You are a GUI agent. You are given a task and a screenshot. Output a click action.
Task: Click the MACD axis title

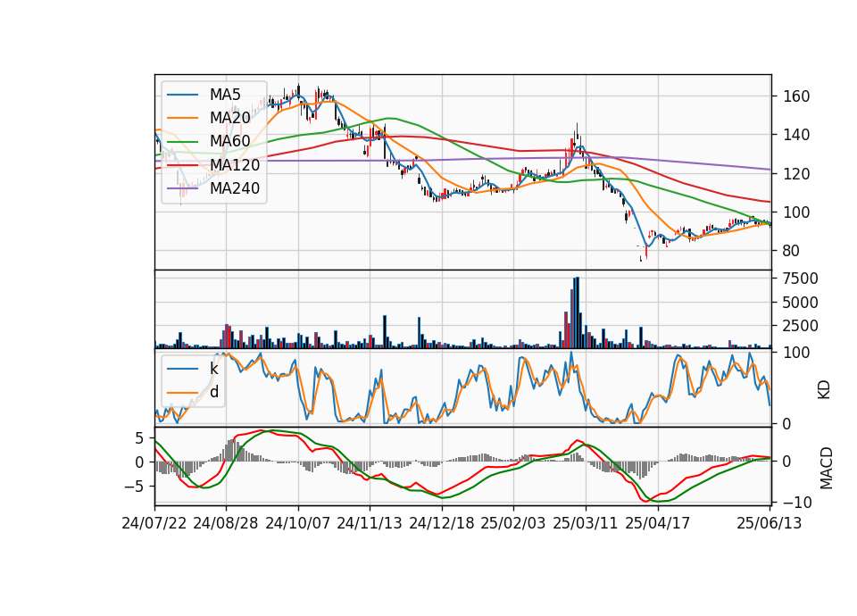pos(827,468)
